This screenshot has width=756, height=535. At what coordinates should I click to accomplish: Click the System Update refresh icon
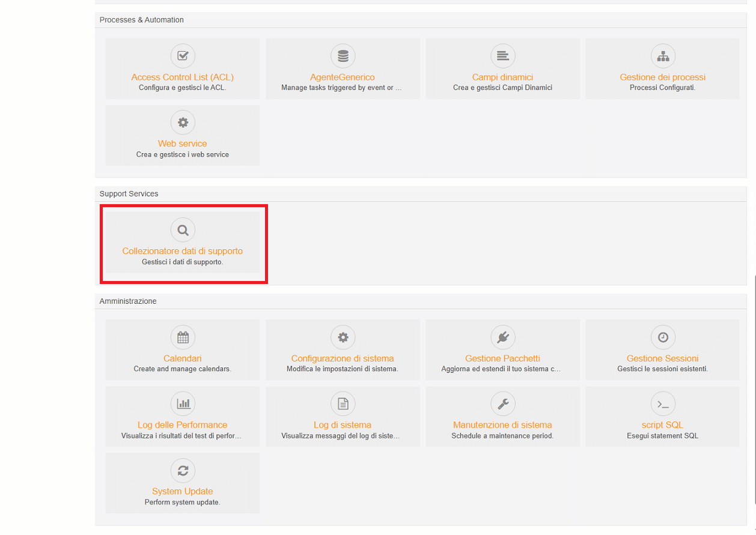coord(183,471)
